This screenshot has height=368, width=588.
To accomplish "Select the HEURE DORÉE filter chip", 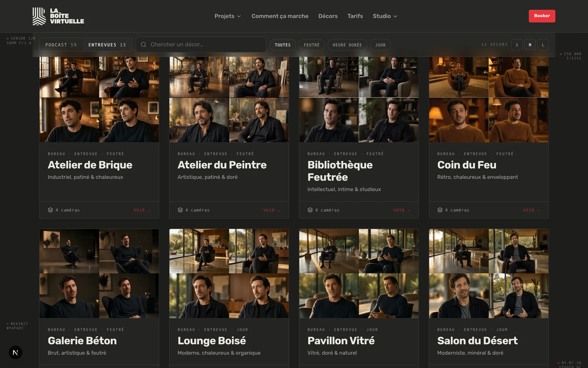I will (347, 45).
